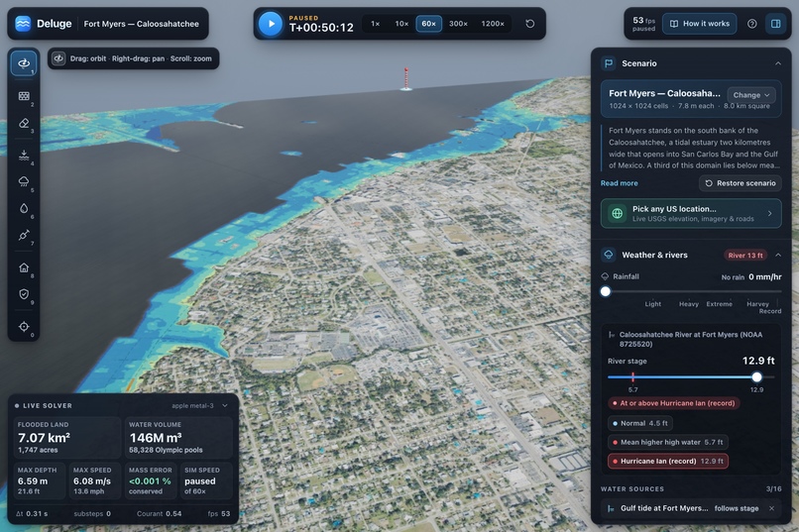
Task: Click the Mass Error <0.001 % card
Action: (x=151, y=480)
